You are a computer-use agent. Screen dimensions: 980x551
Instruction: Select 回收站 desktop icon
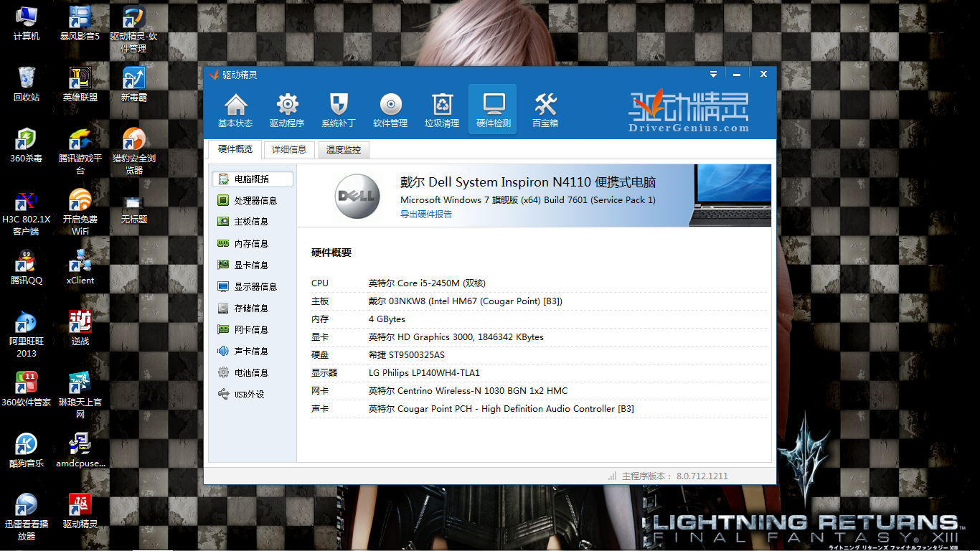click(x=27, y=84)
